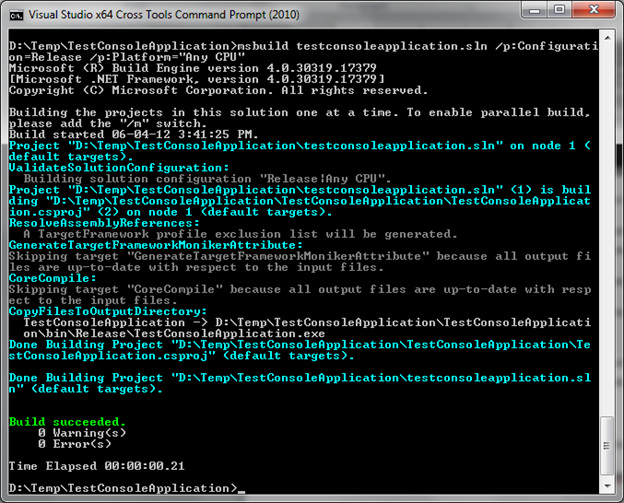Screen dimensions: 624x503
Task: Click the scrollbar down arrow
Action: [607, 486]
